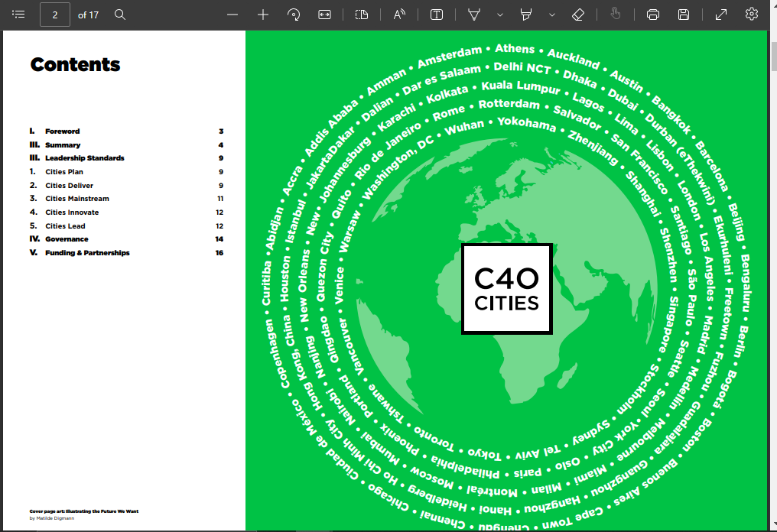Zoom in with the plus button
The width and height of the screenshot is (777, 532).
tap(263, 15)
